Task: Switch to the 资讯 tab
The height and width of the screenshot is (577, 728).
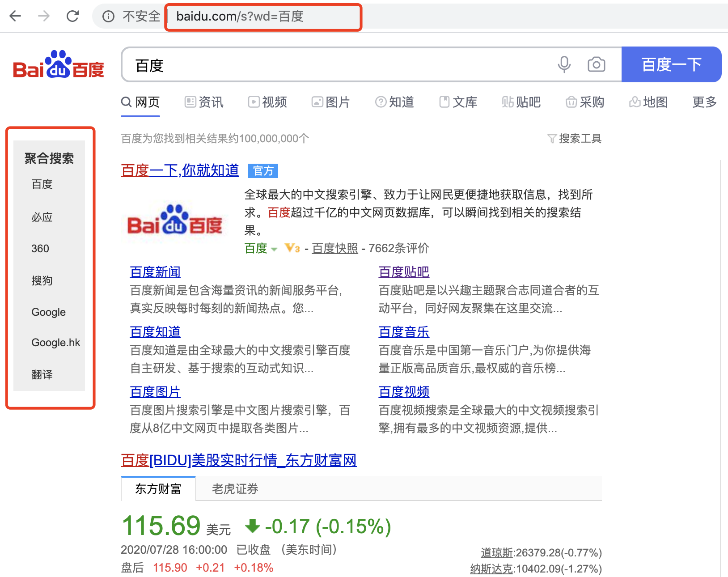Action: point(204,102)
